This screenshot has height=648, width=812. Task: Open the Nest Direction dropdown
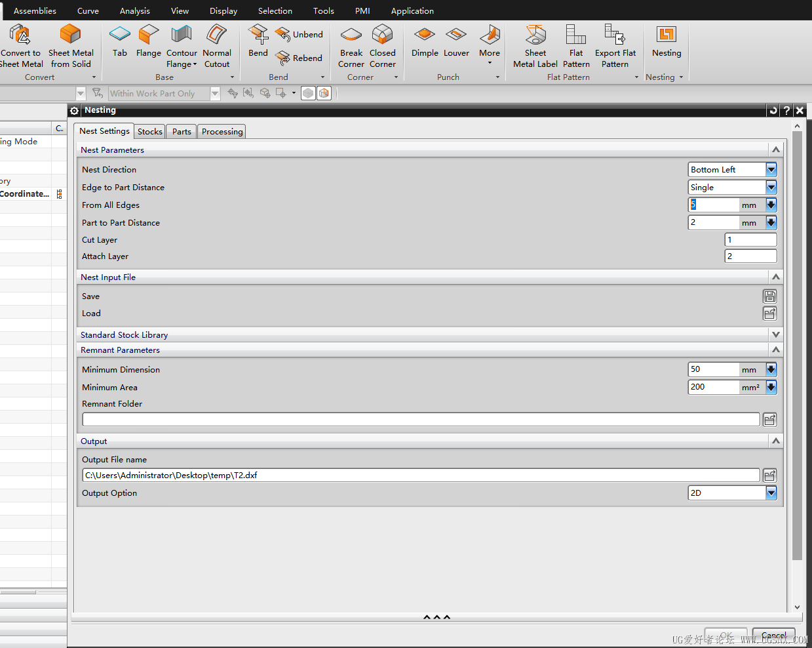click(771, 170)
